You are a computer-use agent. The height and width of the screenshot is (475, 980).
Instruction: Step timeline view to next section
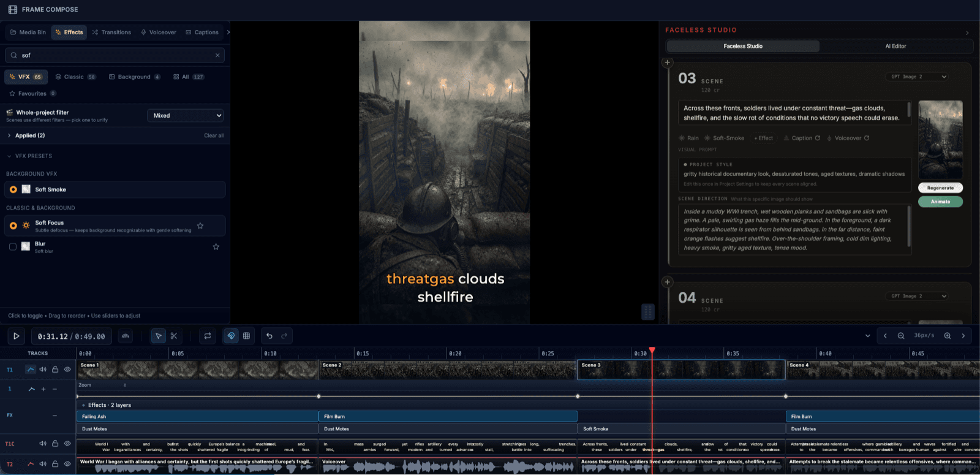point(963,336)
